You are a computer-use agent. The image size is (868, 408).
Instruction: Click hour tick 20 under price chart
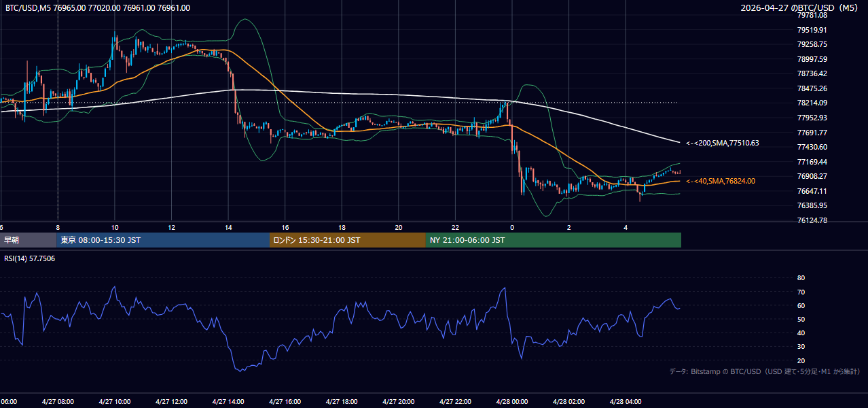click(399, 227)
